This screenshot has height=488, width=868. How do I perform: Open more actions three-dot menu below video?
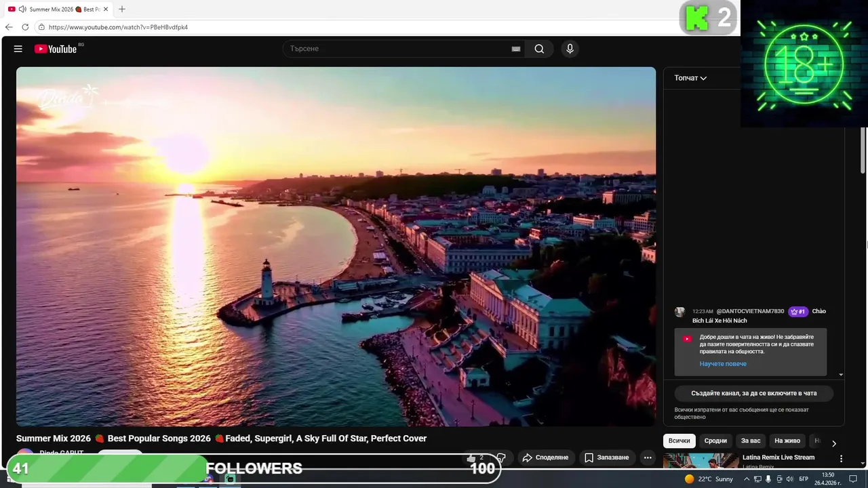(x=648, y=457)
